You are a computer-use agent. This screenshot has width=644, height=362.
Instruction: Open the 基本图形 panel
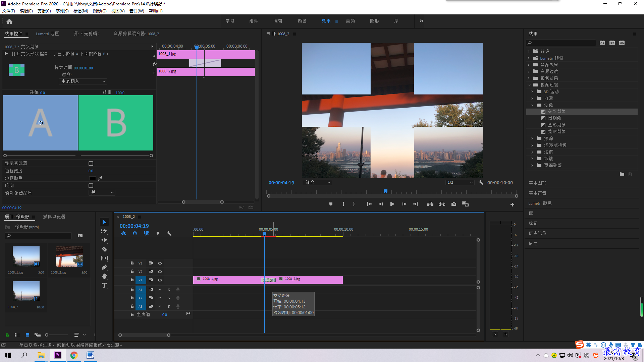(538, 183)
